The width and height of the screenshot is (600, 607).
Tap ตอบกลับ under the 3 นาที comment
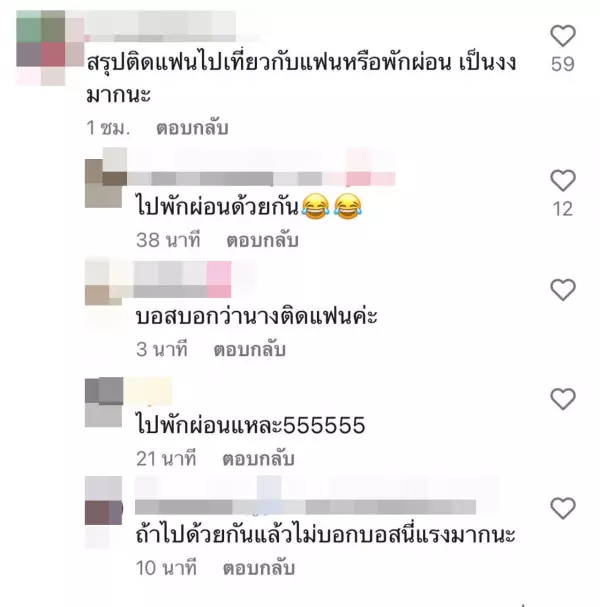[x=249, y=349]
